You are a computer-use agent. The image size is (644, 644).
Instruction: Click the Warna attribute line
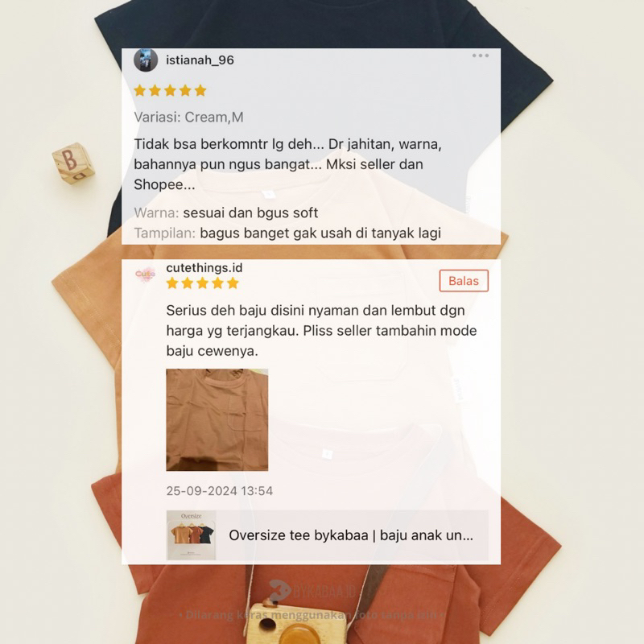point(226,213)
